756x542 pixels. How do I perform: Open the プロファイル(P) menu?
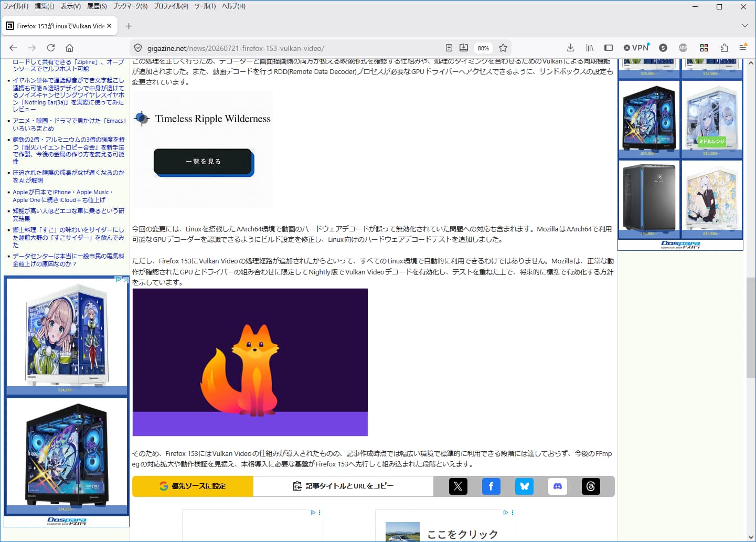[171, 6]
